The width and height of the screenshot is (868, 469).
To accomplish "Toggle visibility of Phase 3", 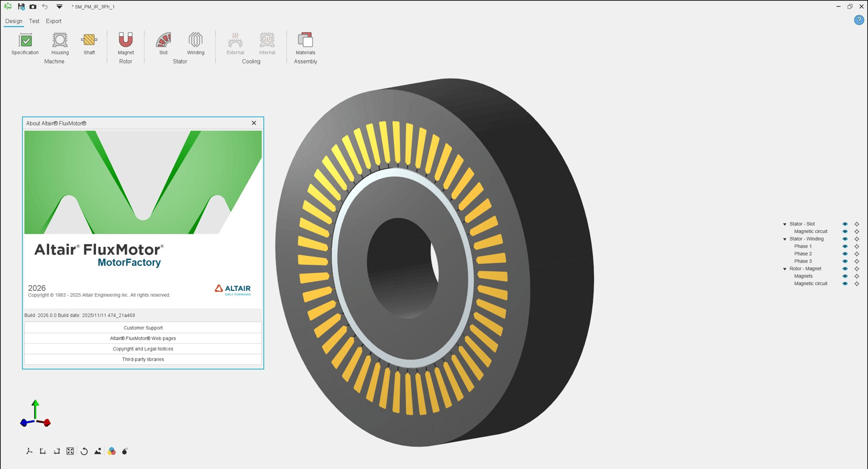I will click(845, 261).
